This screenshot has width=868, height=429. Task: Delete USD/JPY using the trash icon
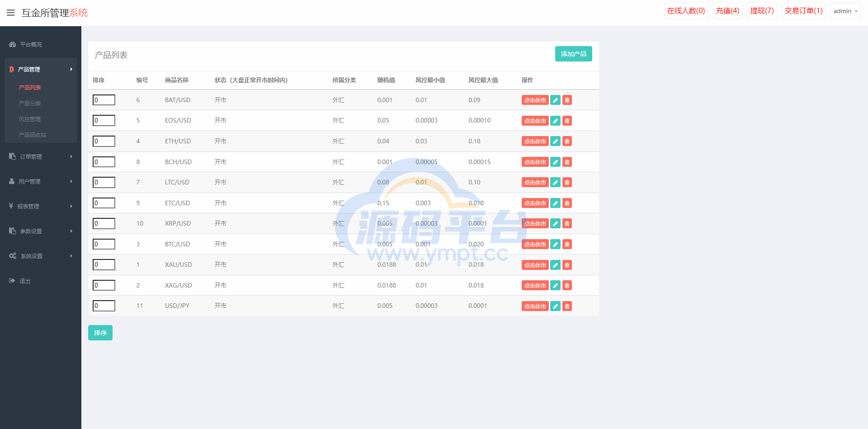567,306
